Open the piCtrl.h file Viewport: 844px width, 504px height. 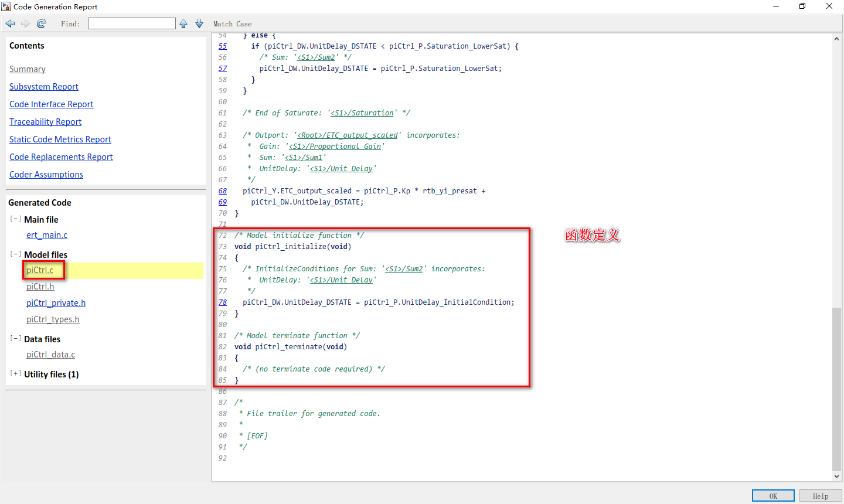[40, 286]
